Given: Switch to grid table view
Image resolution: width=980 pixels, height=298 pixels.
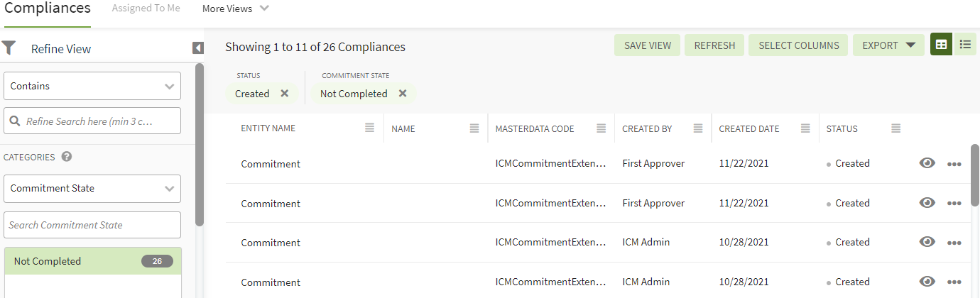Looking at the screenshot, I should point(942,45).
